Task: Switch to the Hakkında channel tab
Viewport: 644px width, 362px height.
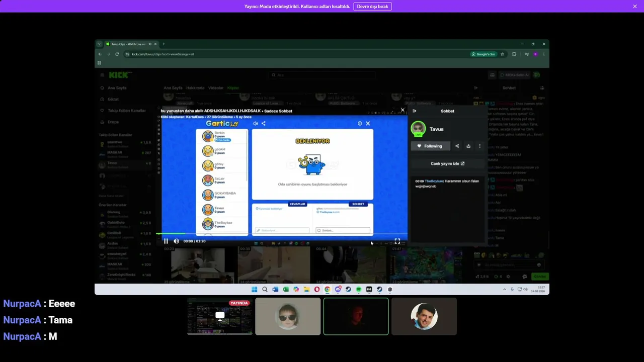Action: pyautogui.click(x=195, y=88)
